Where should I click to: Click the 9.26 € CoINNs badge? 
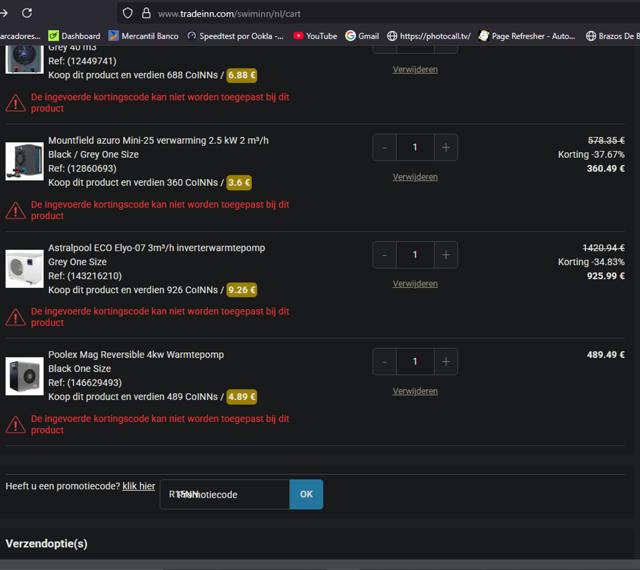(242, 290)
